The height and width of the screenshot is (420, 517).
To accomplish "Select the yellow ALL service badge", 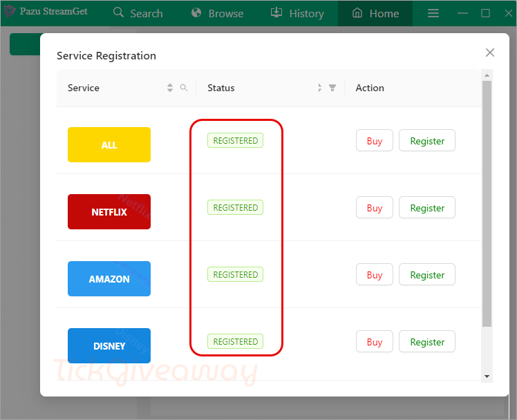I will 109,144.
